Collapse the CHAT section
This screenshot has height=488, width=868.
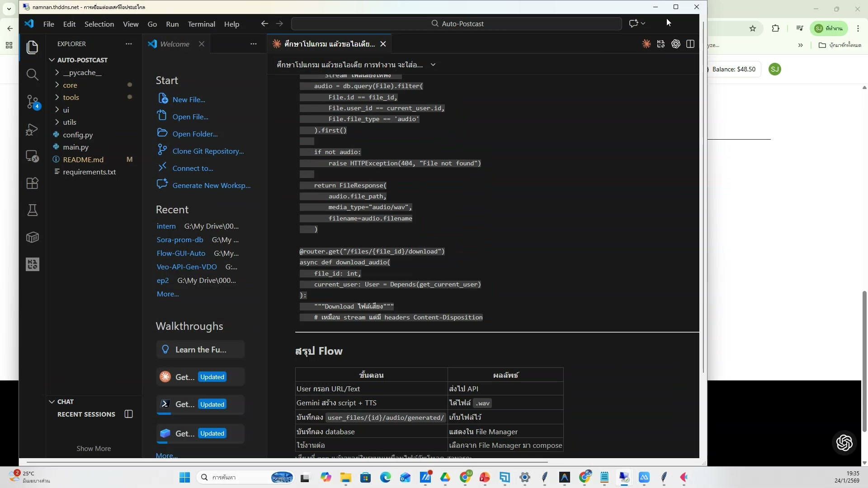52,402
